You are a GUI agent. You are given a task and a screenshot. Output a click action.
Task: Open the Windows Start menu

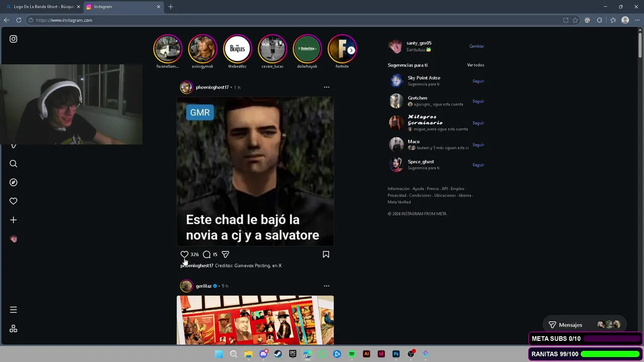coord(219,354)
